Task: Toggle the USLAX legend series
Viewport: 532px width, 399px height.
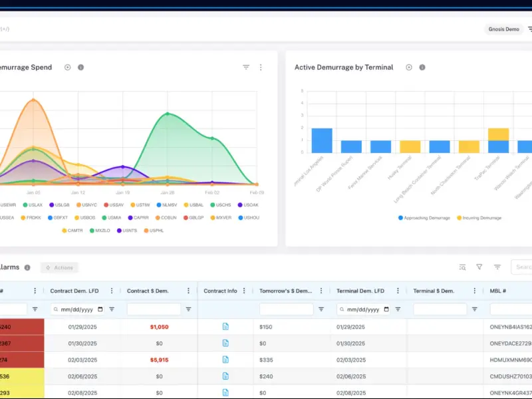Action: coord(33,205)
